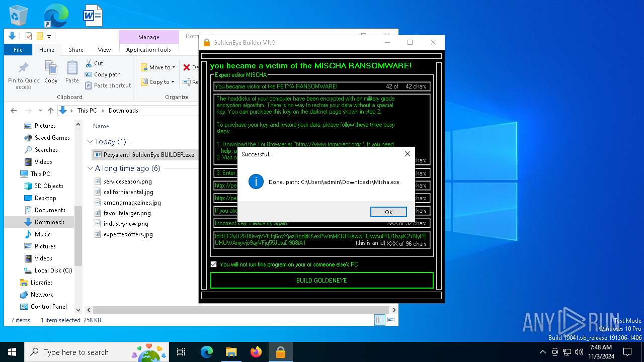Viewport: 644px width, 362px height.
Task: Open Music in navigation pane
Action: tap(37, 234)
